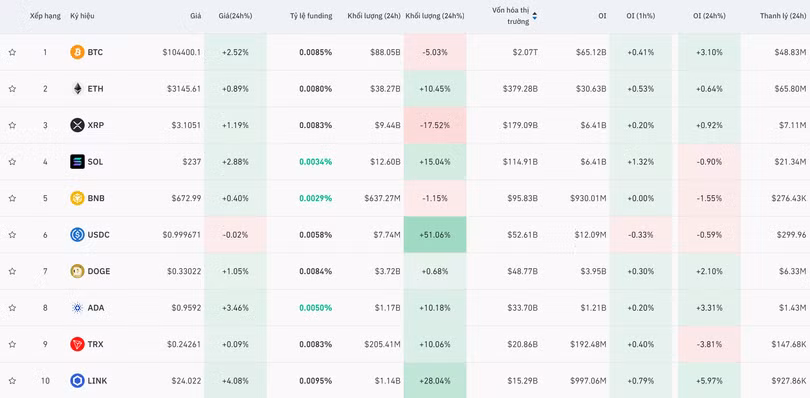Click BNB funding rate 0.0029%
Screen dimensions: 810x398
[x=316, y=198]
